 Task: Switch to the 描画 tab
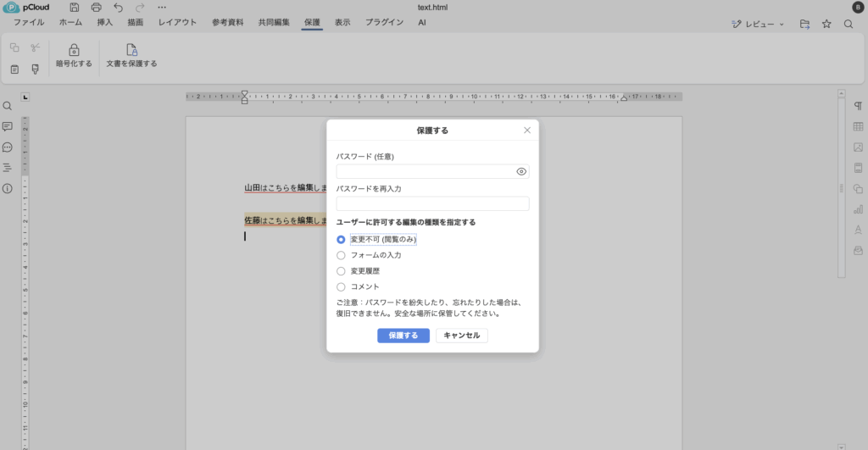pos(135,23)
